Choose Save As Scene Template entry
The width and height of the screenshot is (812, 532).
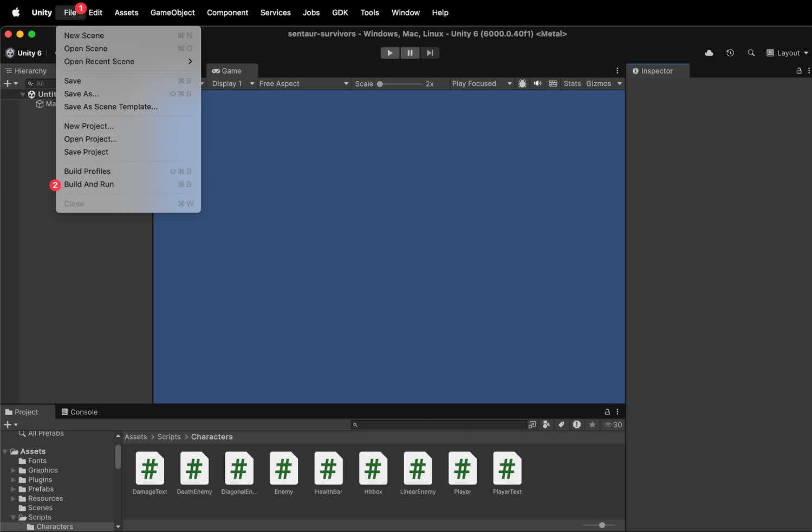[128, 107]
